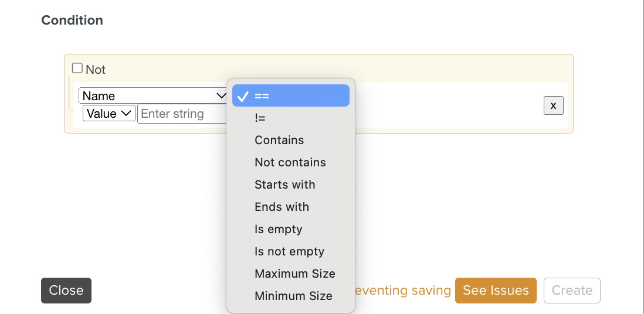Screen dimensions: 644x314
Task: Toggle the Not checkbox
Action: (x=77, y=69)
